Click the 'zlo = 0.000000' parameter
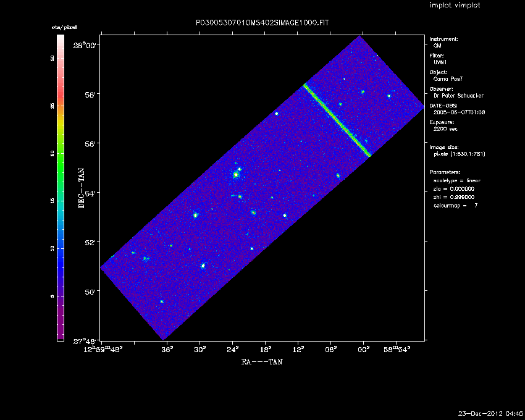 454,189
